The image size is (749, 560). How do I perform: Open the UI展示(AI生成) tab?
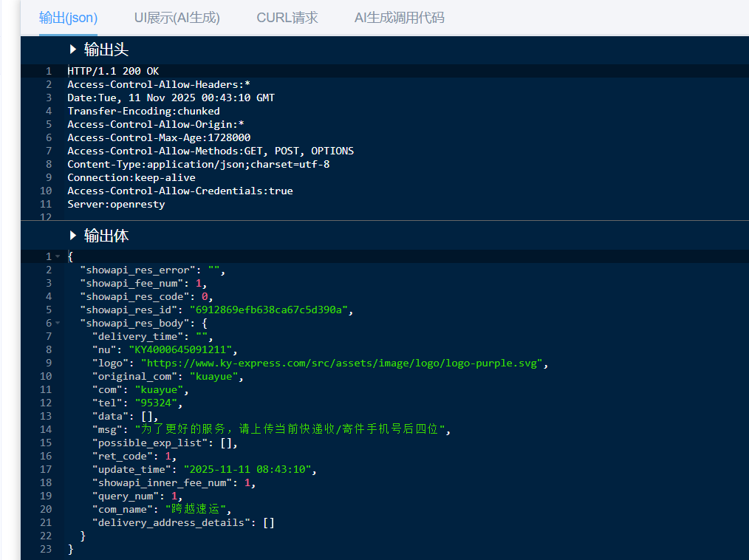(177, 18)
